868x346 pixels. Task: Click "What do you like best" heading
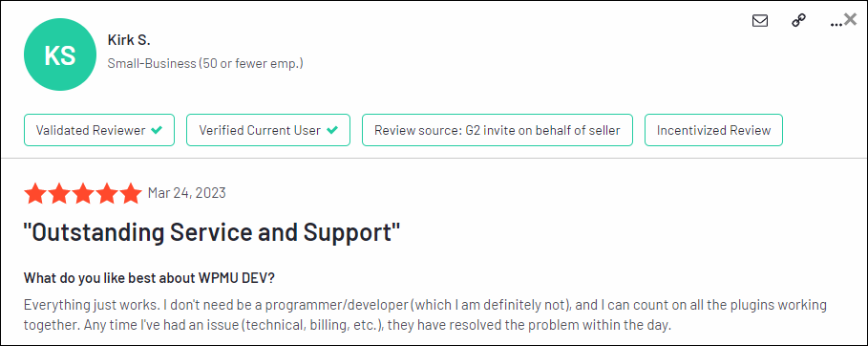click(149, 278)
